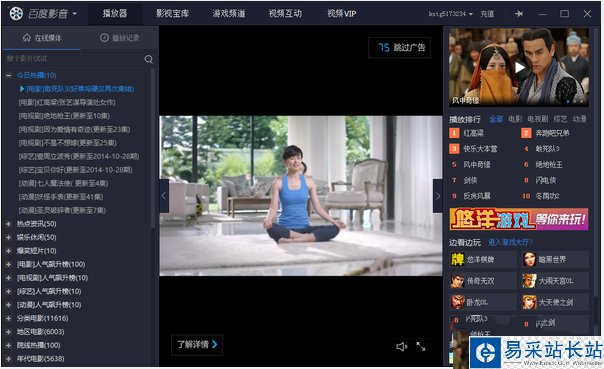Click the 了解详情 learn more button
This screenshot has width=604, height=369.
pos(197,344)
